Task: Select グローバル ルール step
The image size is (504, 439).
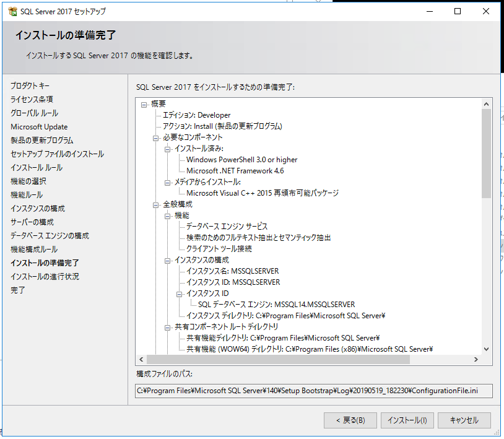Action: point(35,113)
